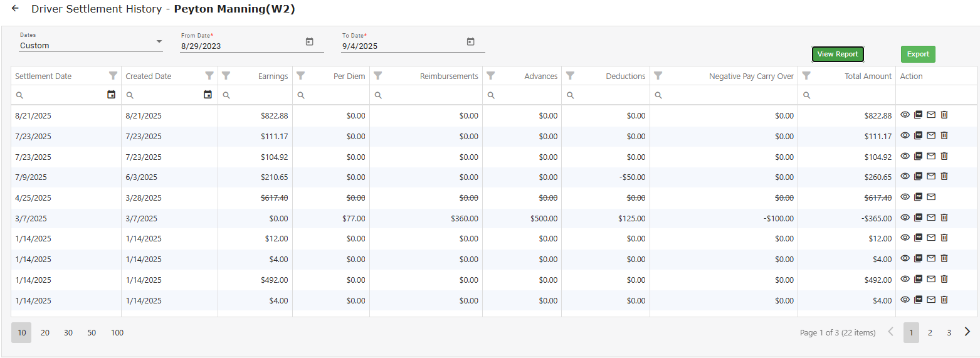The image size is (980, 358).
Task: Open the filter icon on Deductions column
Action: [570, 76]
